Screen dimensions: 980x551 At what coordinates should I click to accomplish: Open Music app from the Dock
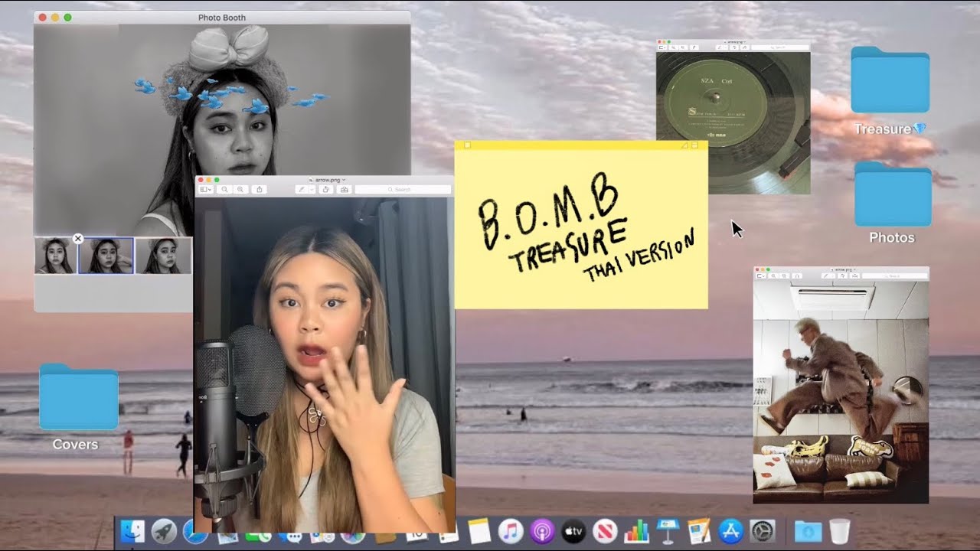pyautogui.click(x=511, y=531)
